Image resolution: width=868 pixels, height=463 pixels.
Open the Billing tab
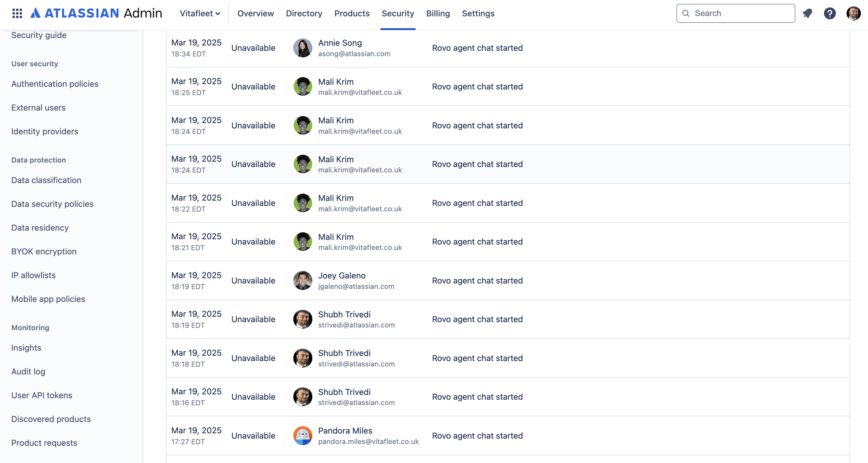point(438,13)
